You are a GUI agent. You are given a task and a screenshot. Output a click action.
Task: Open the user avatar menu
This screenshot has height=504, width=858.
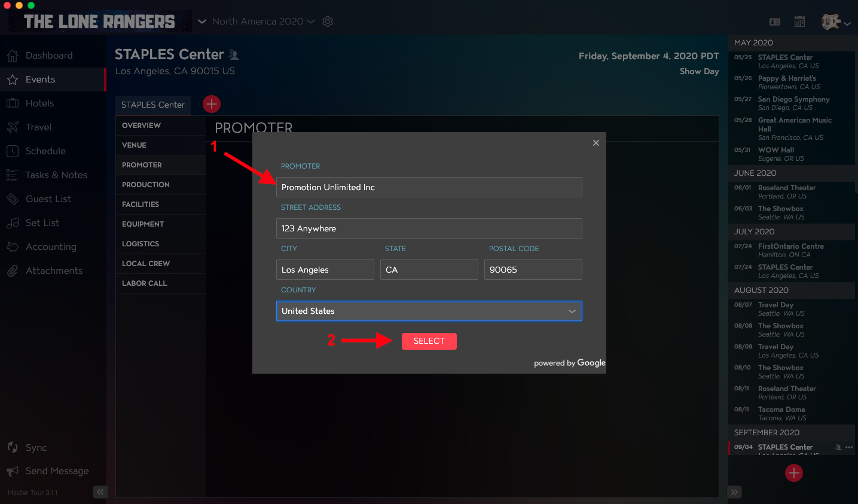pos(835,22)
